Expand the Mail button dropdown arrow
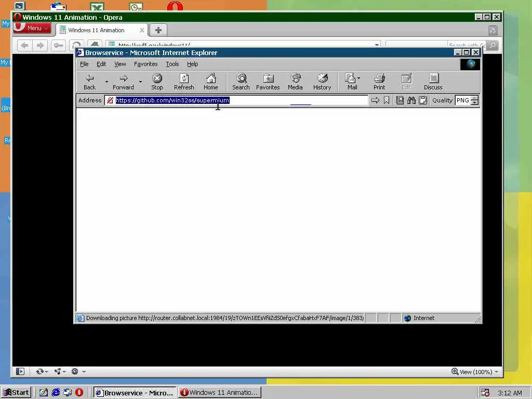 359,78
